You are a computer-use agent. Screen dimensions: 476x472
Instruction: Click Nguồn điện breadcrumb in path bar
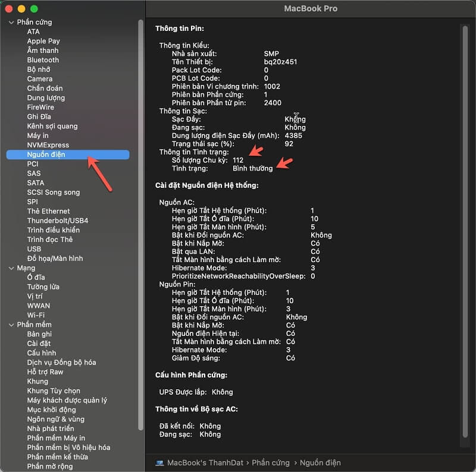point(320,463)
